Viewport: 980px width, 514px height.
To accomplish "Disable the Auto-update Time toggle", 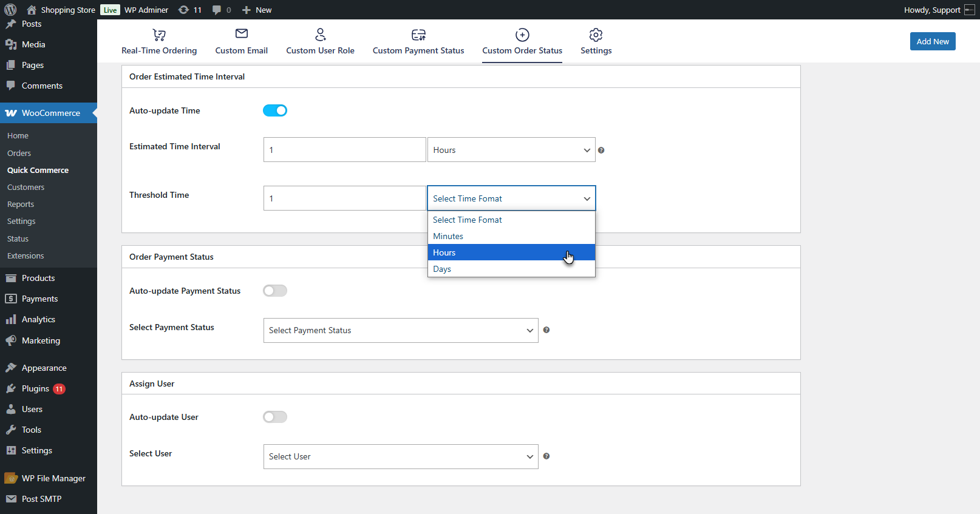I will 275,110.
